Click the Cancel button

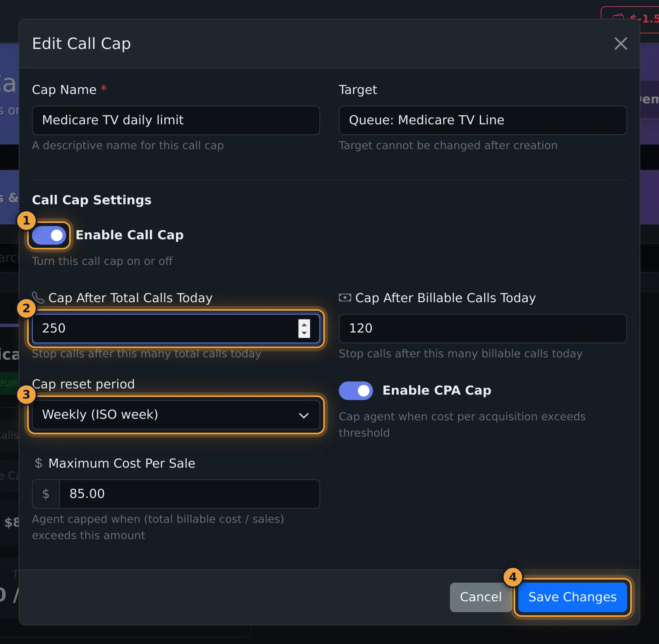point(481,597)
